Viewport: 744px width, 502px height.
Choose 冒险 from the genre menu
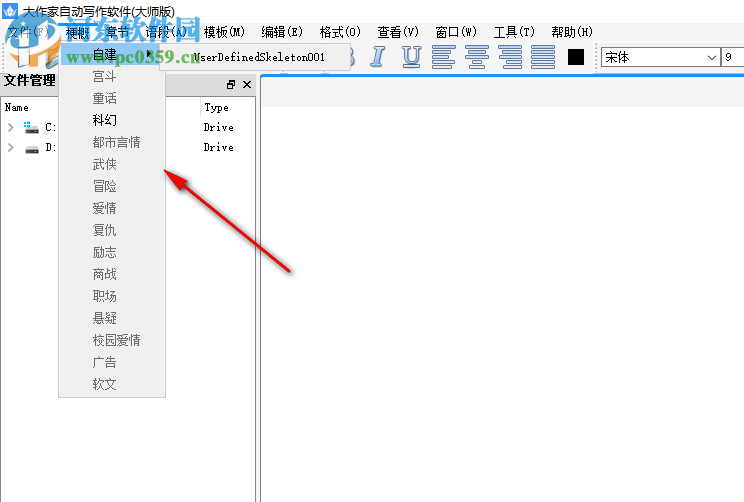click(112, 186)
